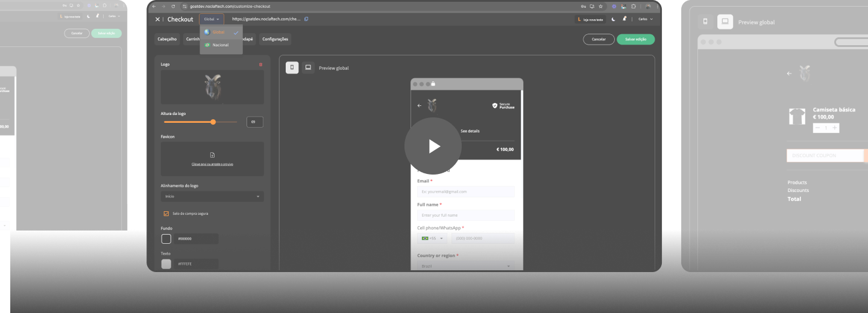Expand the Alinhamento do logo dropdown

212,196
